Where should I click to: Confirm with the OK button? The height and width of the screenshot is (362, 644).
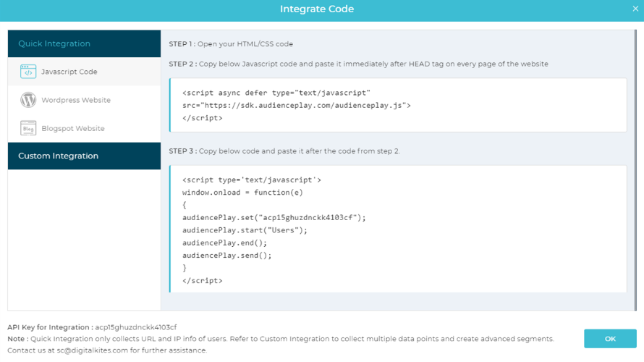pos(610,339)
